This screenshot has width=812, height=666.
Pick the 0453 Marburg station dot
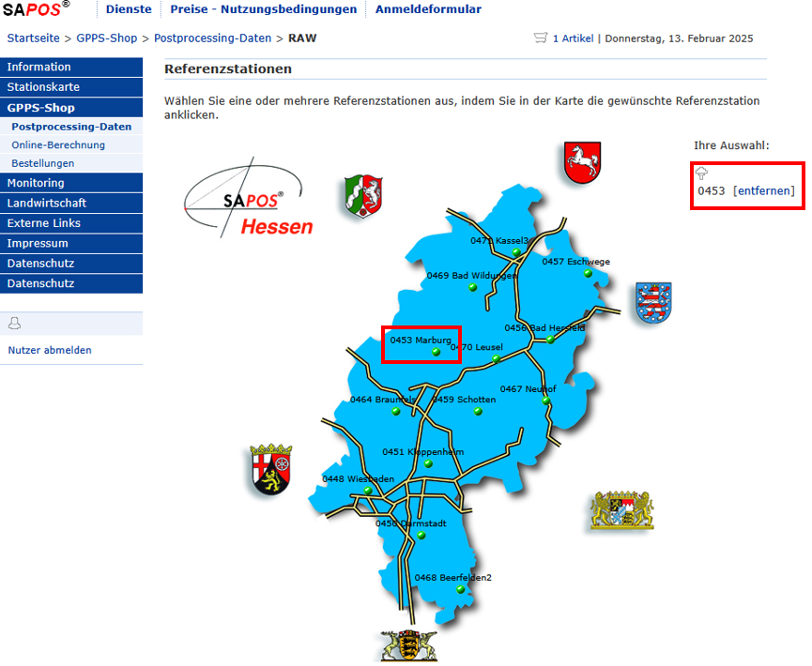436,352
